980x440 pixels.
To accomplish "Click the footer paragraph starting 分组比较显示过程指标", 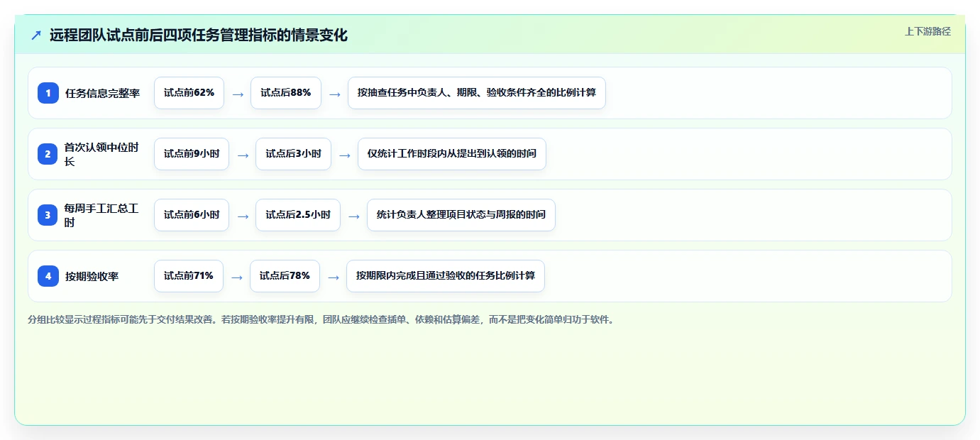I will pos(321,320).
